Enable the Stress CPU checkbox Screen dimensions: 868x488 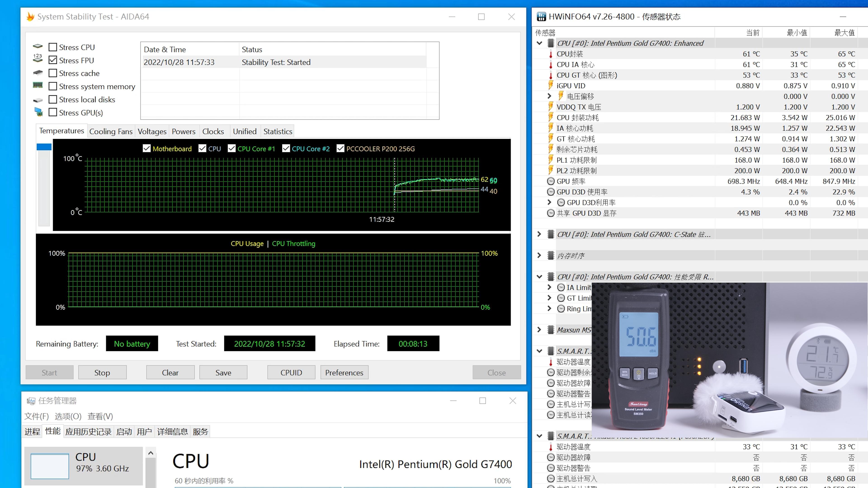coord(53,47)
